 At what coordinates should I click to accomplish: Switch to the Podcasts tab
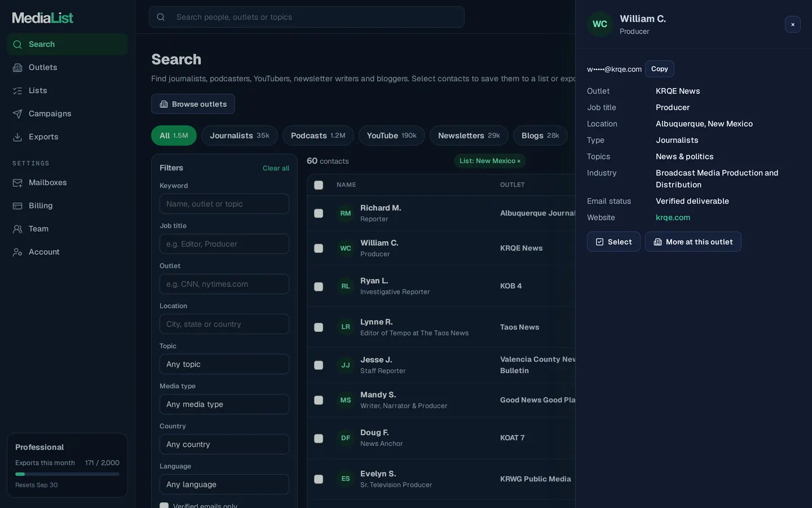pos(318,135)
